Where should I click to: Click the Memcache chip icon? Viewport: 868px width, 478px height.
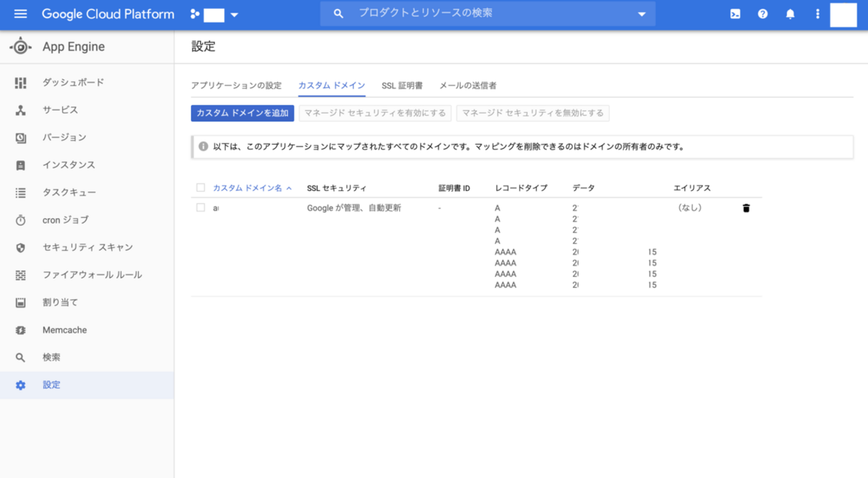[21, 330]
